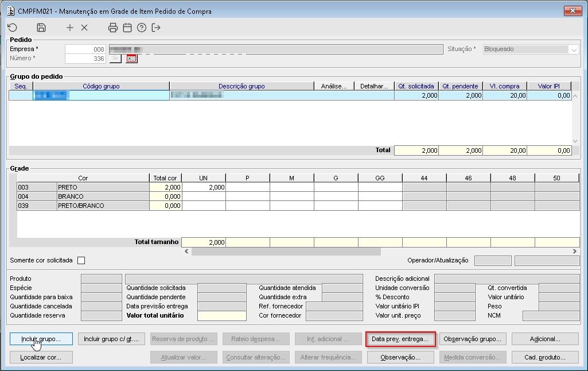Click the refresh/undo toolbar icon

tap(13, 28)
